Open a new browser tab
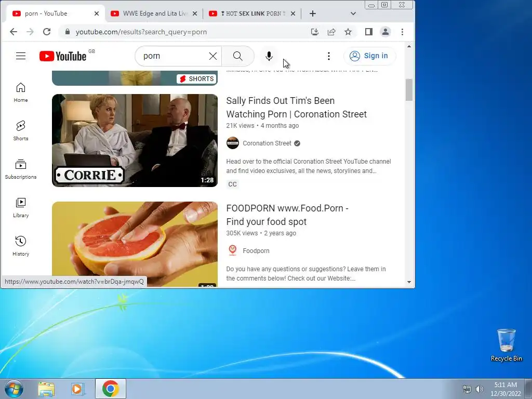The height and width of the screenshot is (399, 532). 313,14
